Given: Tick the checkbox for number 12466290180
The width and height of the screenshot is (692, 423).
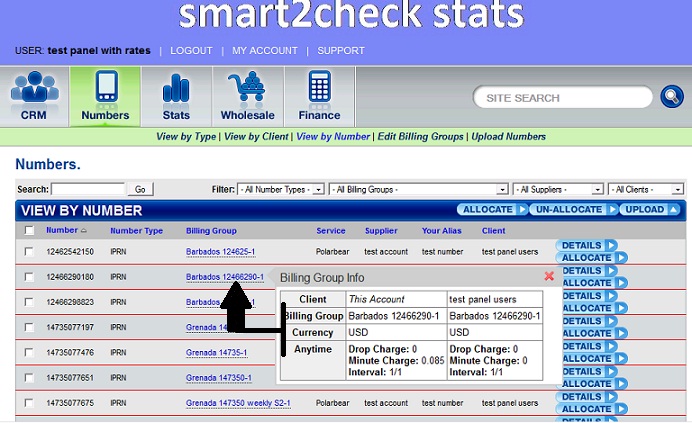Looking at the screenshot, I should 29,277.
